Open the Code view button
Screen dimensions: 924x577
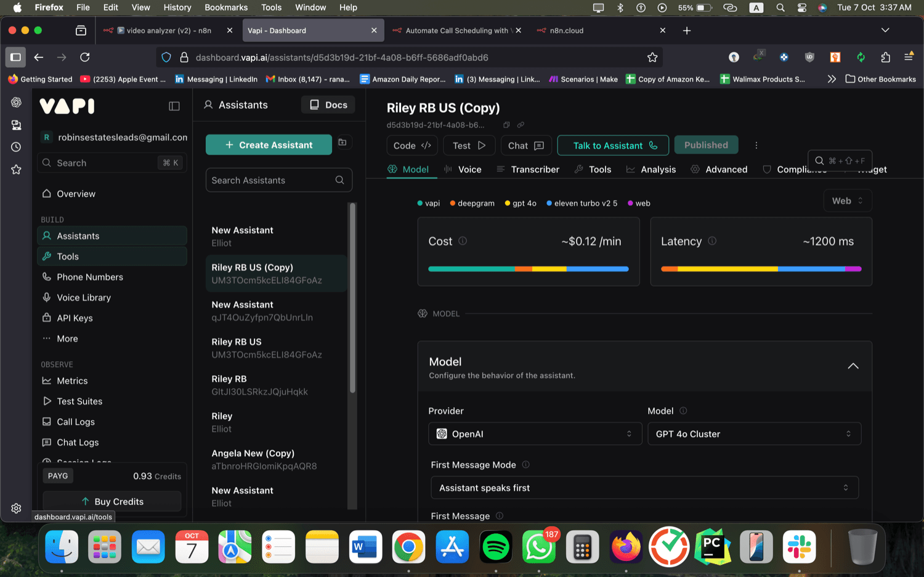412,145
